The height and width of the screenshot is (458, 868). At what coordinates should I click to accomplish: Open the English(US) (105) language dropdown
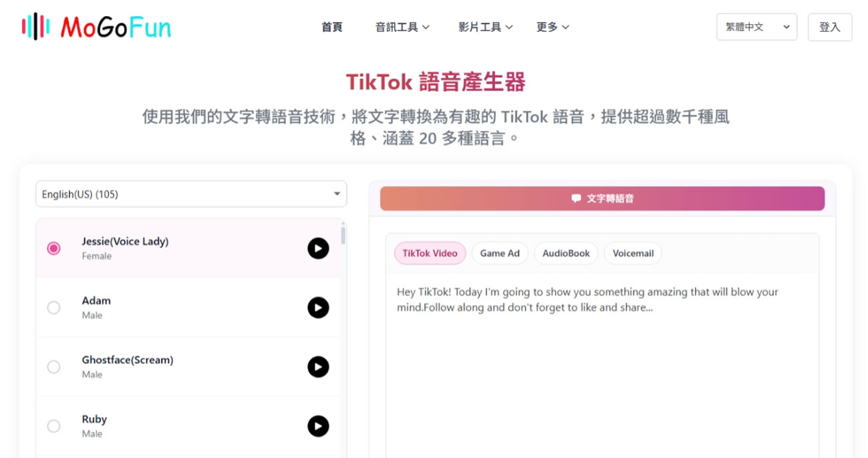[191, 194]
